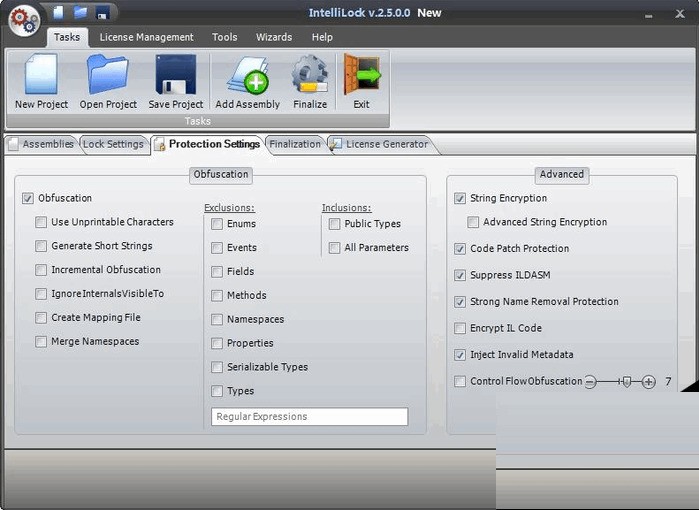Click the quick-access save floppy icon

point(103,12)
